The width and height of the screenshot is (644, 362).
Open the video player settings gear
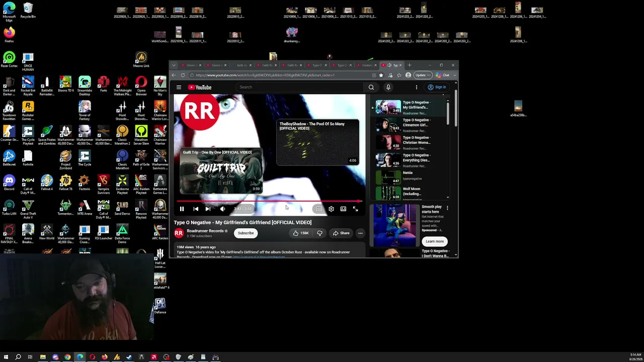[331, 209]
